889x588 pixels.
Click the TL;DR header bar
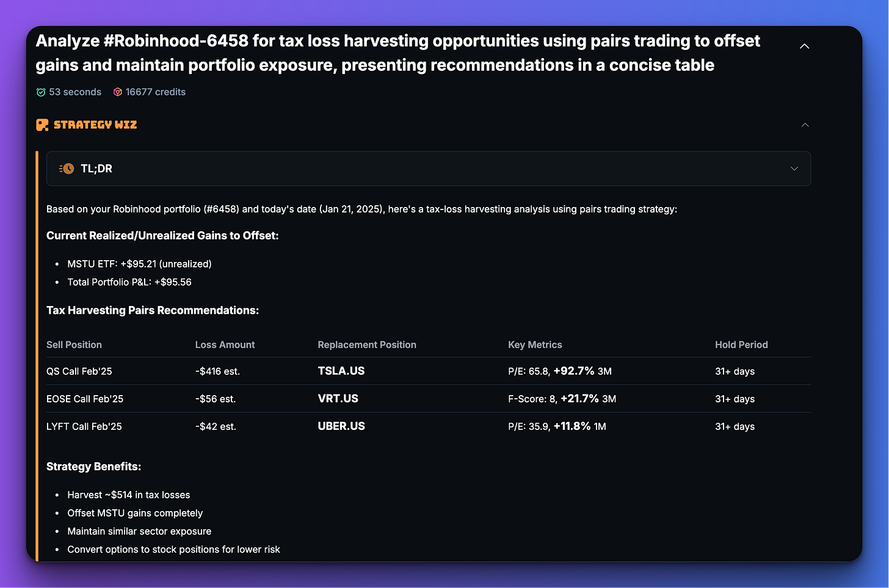pos(429,169)
